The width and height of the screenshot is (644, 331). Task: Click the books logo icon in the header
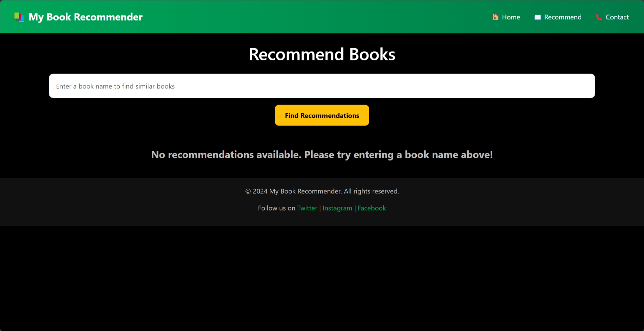coord(19,17)
